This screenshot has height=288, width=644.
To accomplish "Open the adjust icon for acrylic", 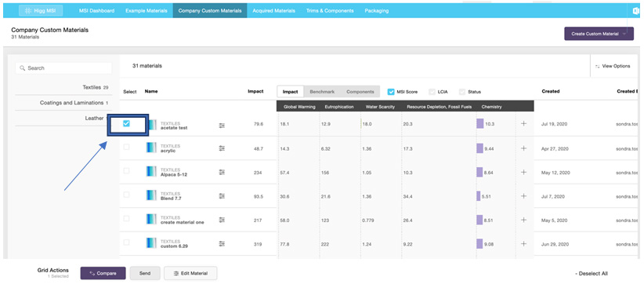I will (x=222, y=148).
